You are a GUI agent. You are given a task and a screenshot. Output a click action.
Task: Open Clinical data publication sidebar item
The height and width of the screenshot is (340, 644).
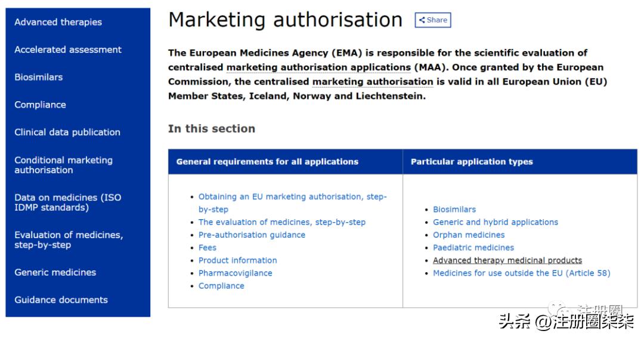coord(67,132)
